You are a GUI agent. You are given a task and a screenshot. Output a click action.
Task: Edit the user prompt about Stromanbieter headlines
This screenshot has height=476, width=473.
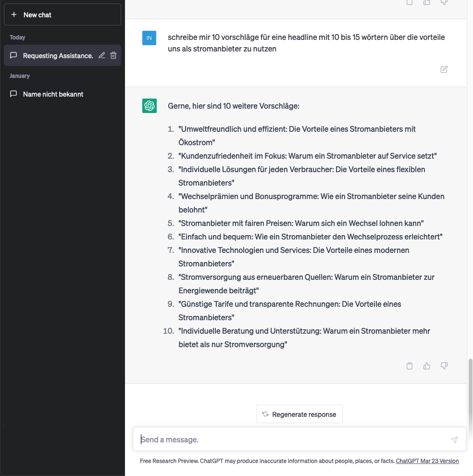coord(444,69)
